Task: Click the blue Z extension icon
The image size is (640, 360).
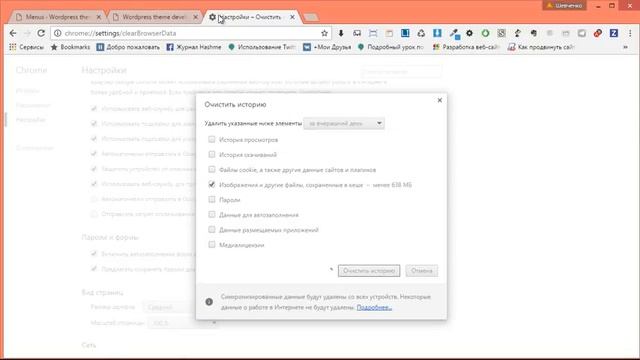Action: click(613, 33)
